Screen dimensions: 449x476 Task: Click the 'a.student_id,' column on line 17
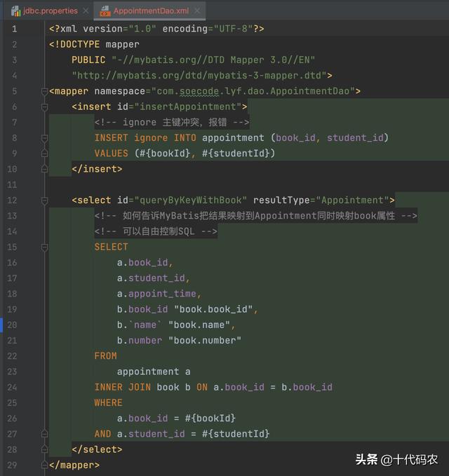(x=154, y=278)
